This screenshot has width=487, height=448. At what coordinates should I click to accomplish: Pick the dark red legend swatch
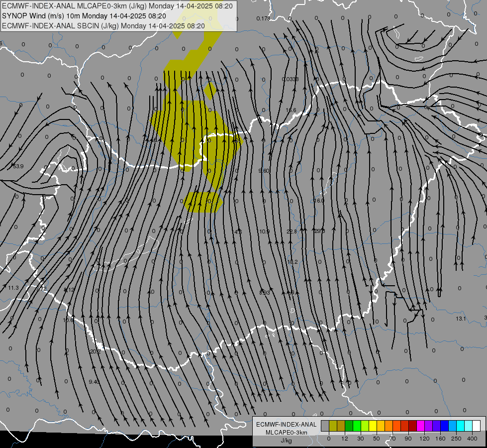tap(412, 426)
